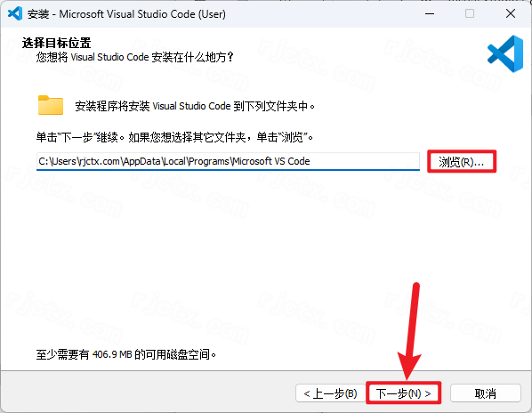
Task: Click the heading text 选择目标位置
Action: (56, 43)
